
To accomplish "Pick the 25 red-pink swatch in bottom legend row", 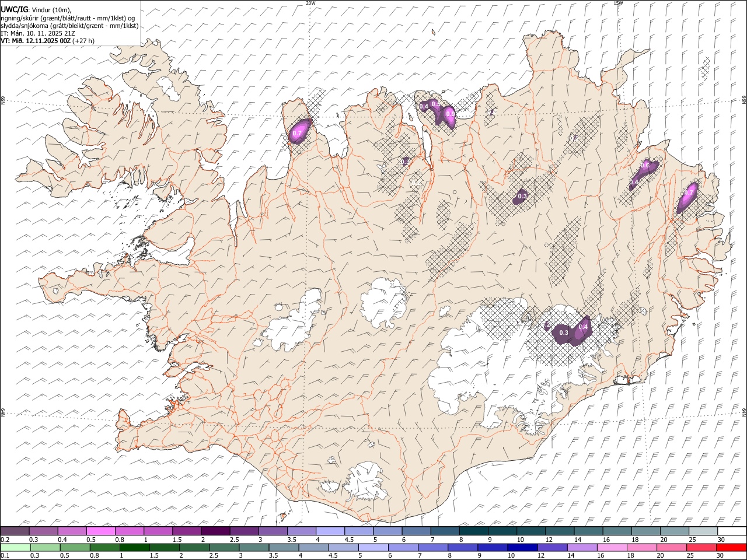I will 701,547.
